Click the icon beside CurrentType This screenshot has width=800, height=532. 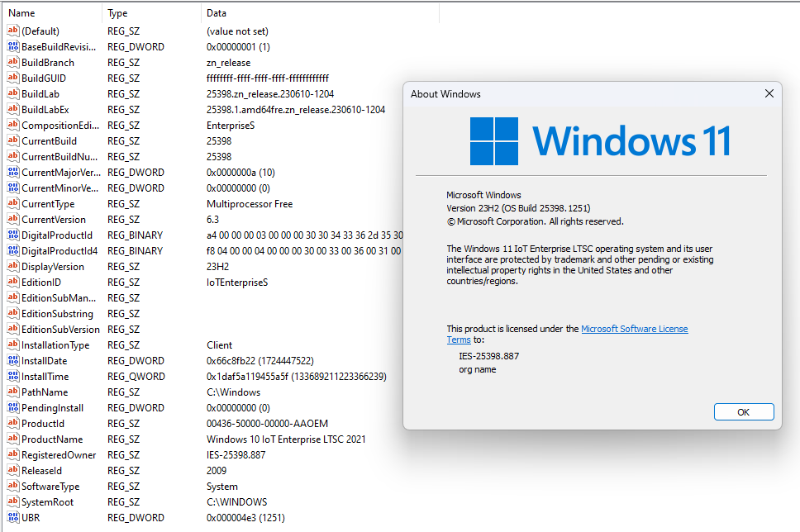tap(12, 203)
